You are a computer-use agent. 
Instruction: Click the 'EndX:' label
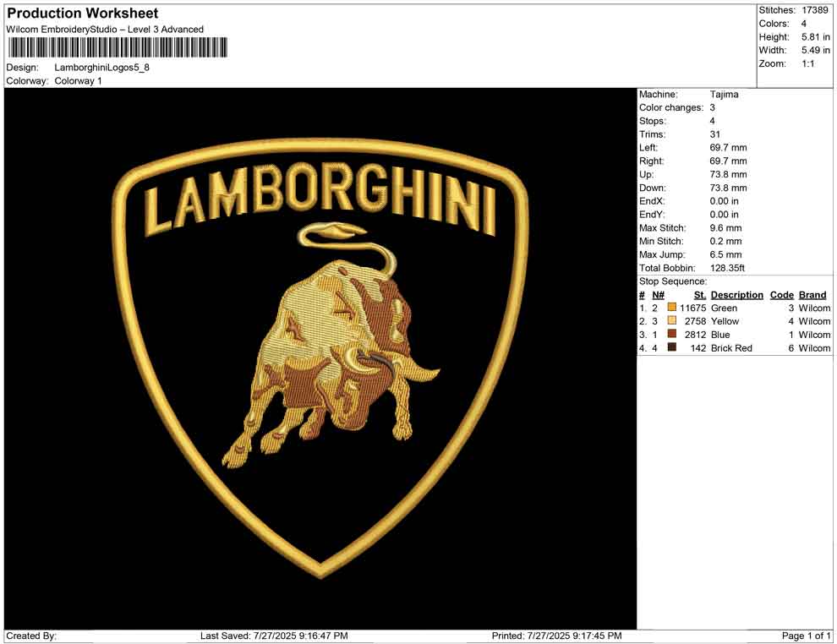click(653, 201)
